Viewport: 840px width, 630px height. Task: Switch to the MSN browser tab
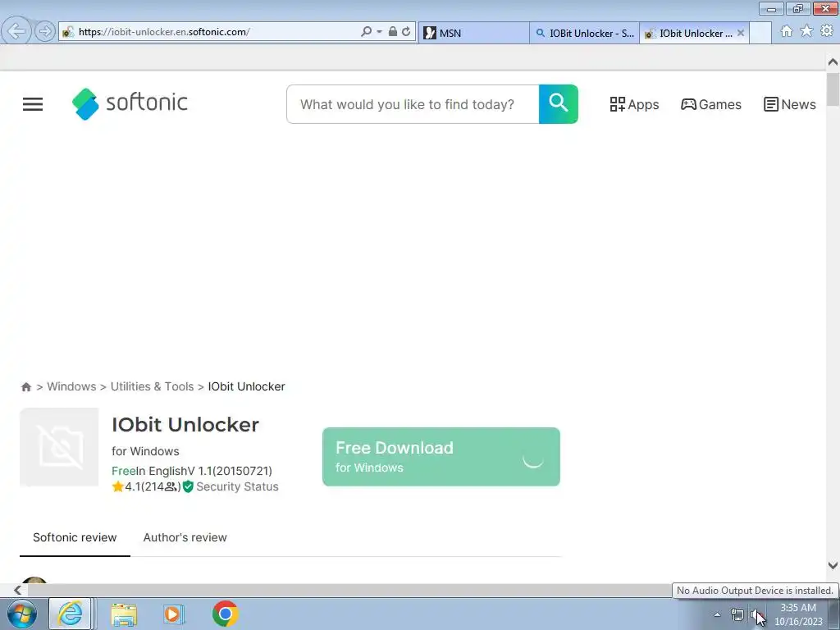[473, 33]
